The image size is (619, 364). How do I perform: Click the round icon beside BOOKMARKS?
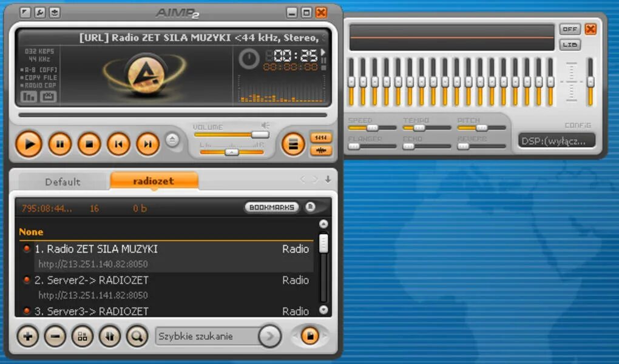pyautogui.click(x=311, y=207)
